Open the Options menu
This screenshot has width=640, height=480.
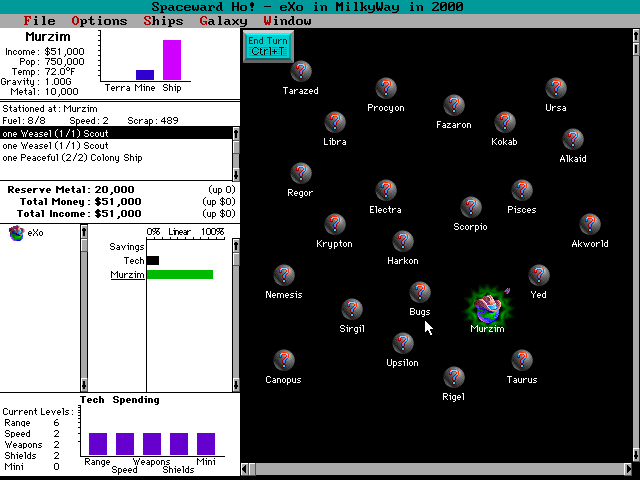tap(99, 21)
